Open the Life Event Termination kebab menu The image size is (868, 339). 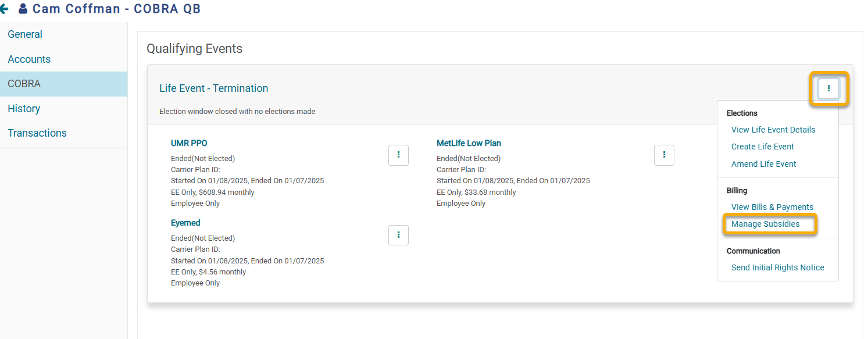point(828,88)
